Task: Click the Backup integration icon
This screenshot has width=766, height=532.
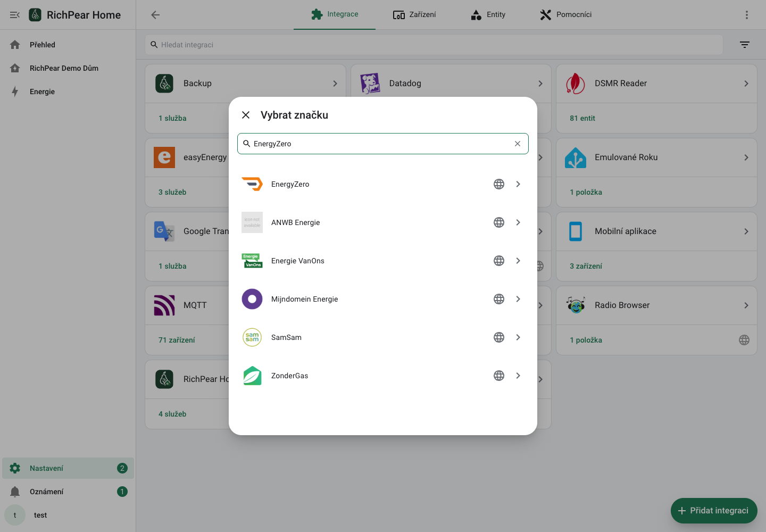Action: pyautogui.click(x=164, y=84)
